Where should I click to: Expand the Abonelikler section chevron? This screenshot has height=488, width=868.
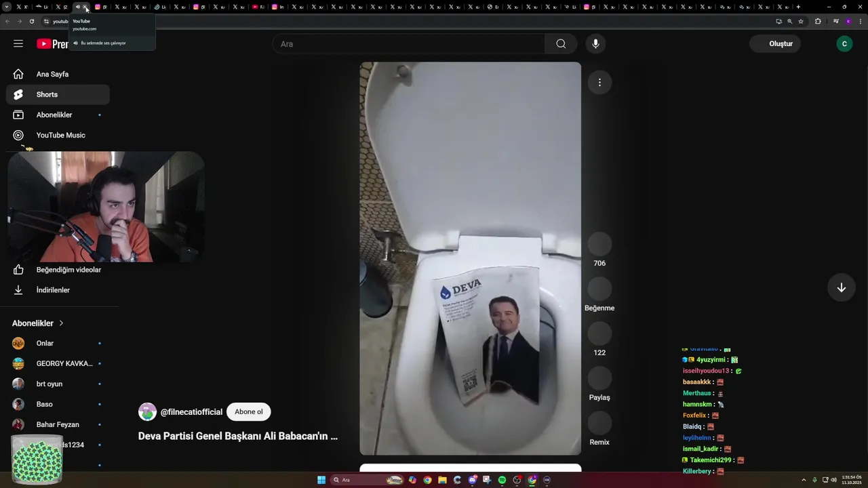pos(61,323)
